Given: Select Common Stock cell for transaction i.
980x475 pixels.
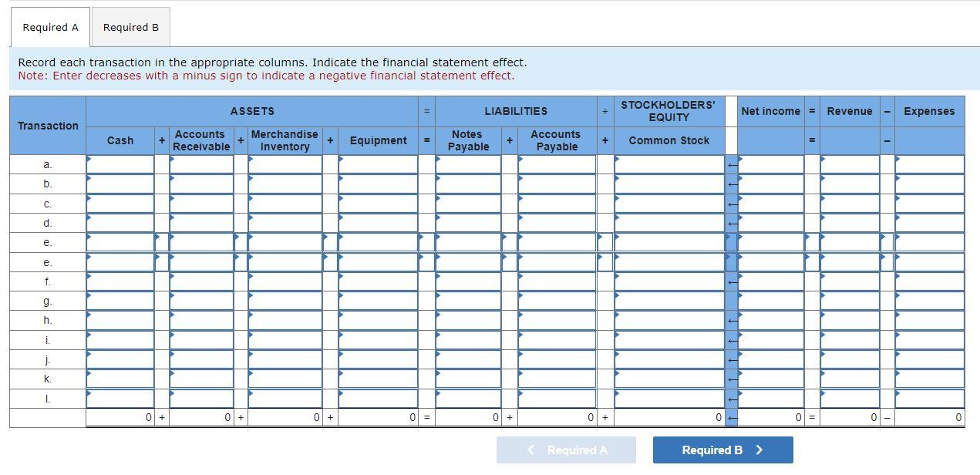Looking at the screenshot, I should pyautogui.click(x=669, y=340).
